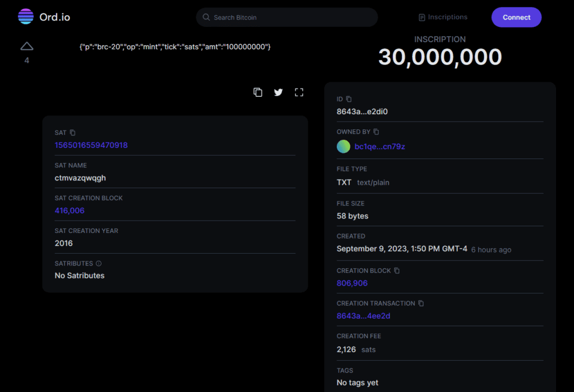Copy the inscription ID
Viewport: 574px width, 392px height.
[x=349, y=99]
